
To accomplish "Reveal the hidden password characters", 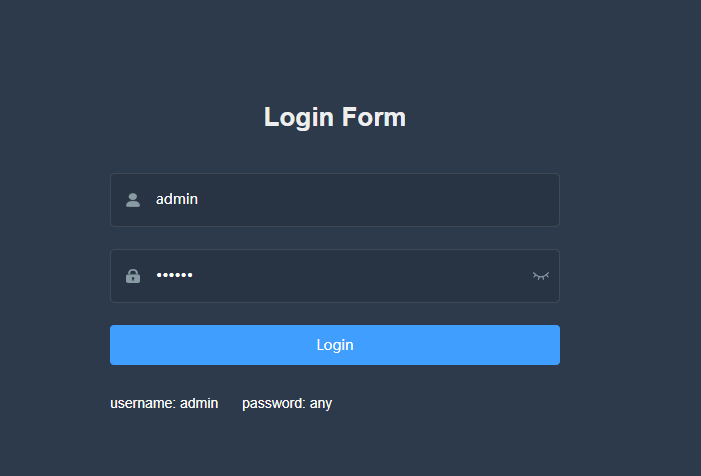I will tap(541, 275).
